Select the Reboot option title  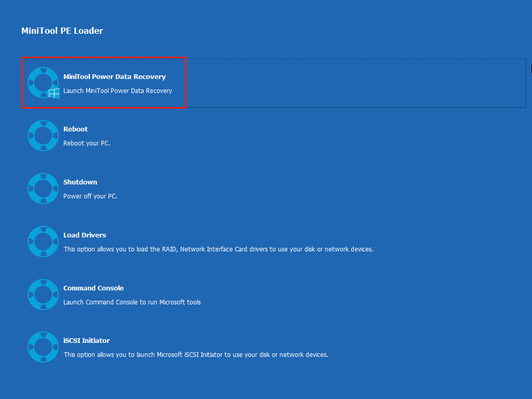coord(75,129)
